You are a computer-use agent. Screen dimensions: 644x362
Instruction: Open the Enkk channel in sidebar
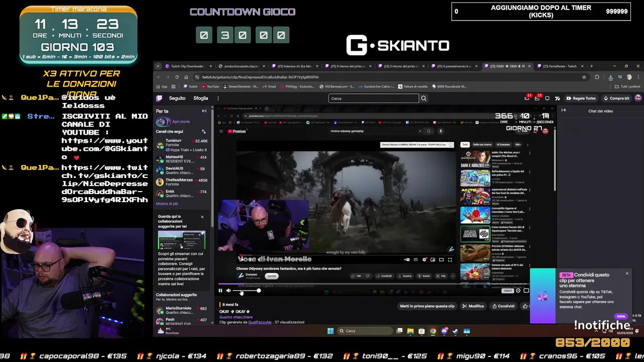click(182, 194)
